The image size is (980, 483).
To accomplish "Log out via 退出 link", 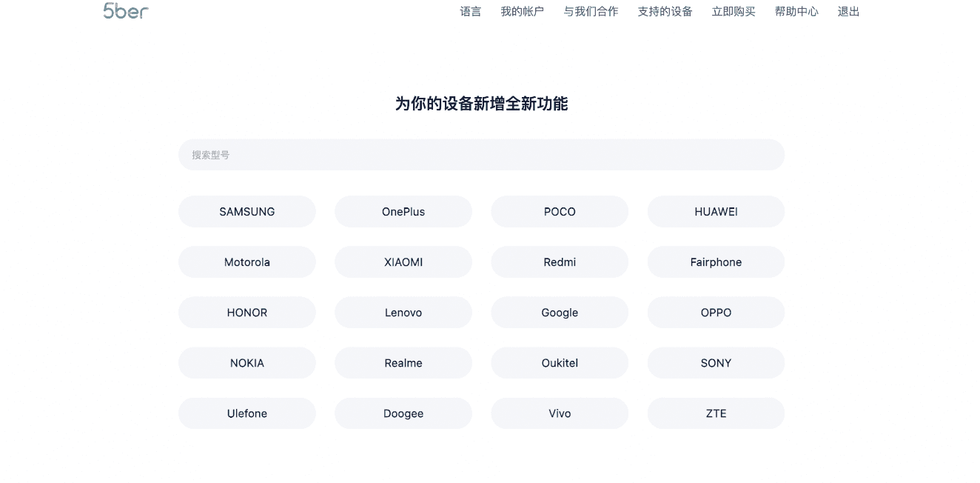I will (x=849, y=11).
